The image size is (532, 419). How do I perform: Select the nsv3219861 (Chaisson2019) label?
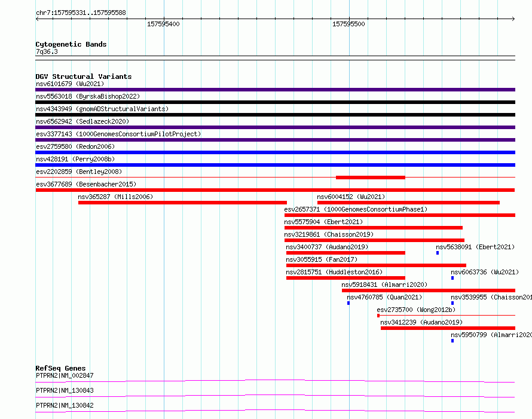(x=329, y=234)
